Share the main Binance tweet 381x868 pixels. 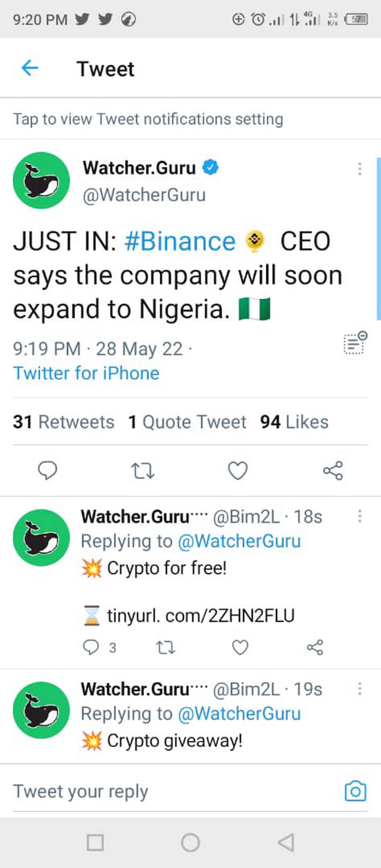click(x=333, y=470)
